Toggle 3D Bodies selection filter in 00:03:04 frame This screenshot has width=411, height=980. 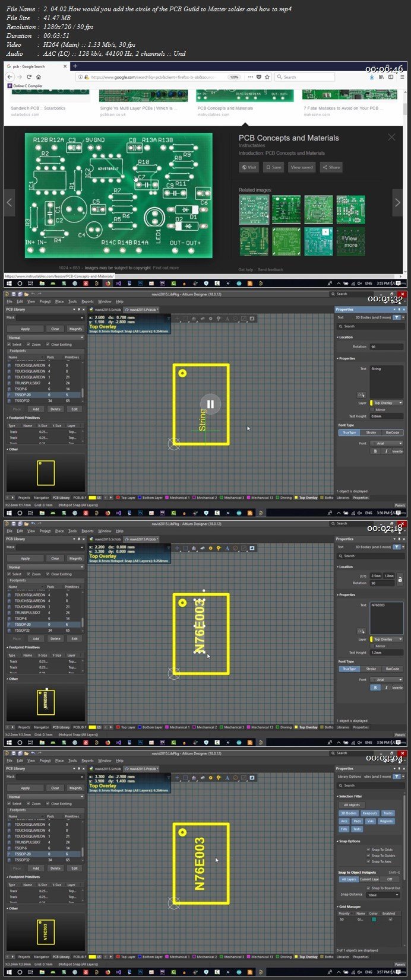click(349, 813)
